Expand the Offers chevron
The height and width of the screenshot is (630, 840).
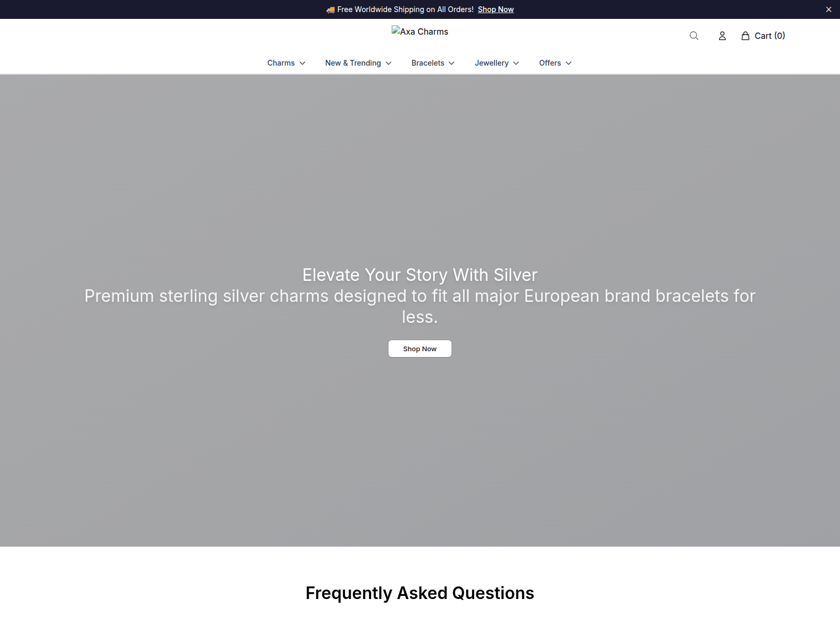point(569,63)
